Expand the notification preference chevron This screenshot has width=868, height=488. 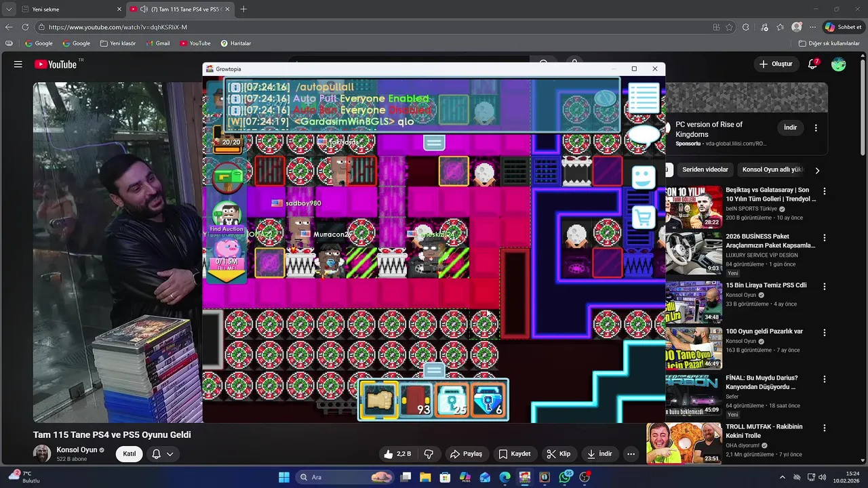pos(170,454)
